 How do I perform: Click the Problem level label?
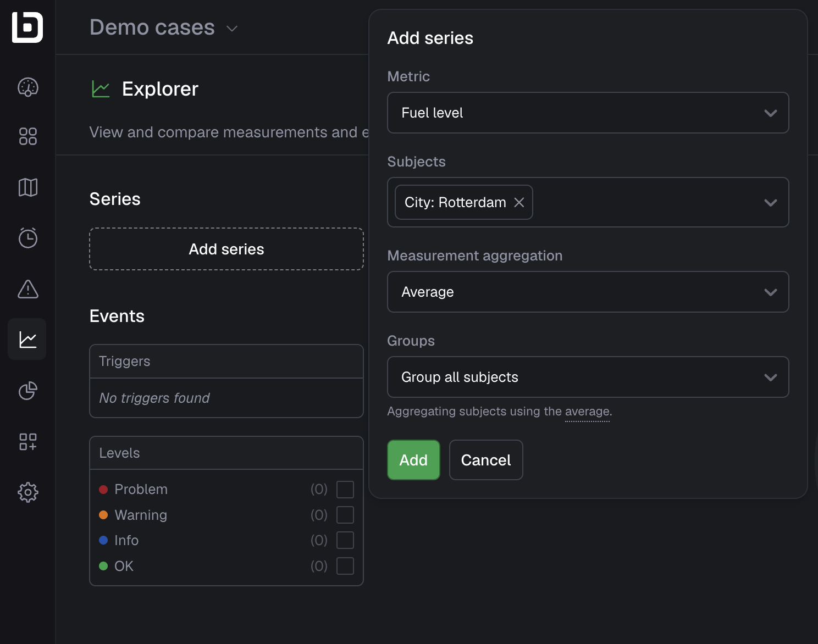click(x=141, y=489)
